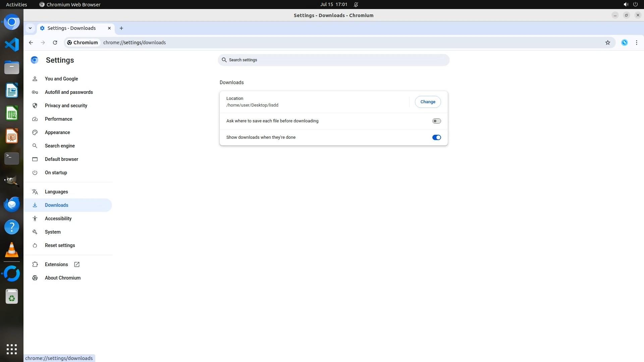Close the Settings - Downloads tab

pos(109,28)
